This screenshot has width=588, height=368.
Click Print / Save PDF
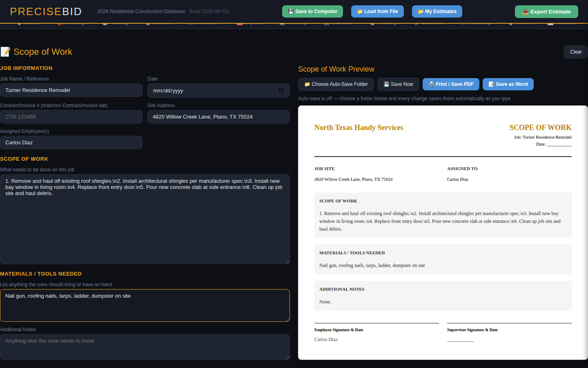click(x=451, y=84)
